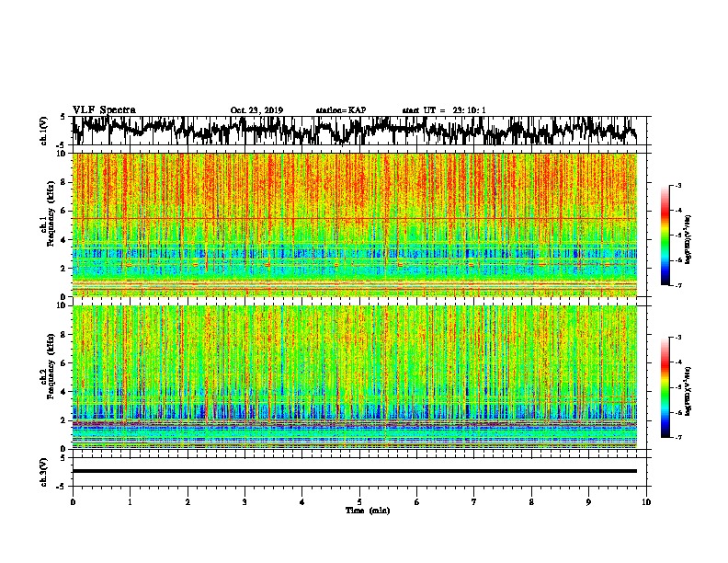
Task: Click the ch.1 voltage waveform trace panel
Action: pos(358,131)
